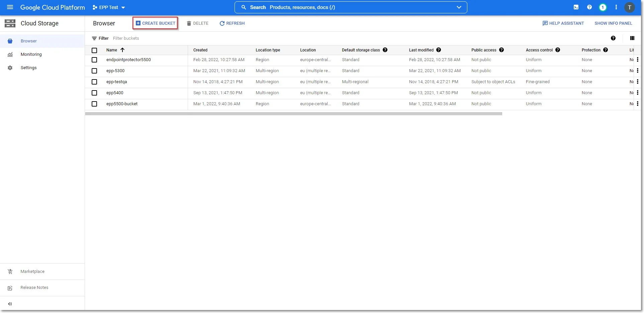
Task: Select Monitoring in the sidebar
Action: click(x=42, y=54)
